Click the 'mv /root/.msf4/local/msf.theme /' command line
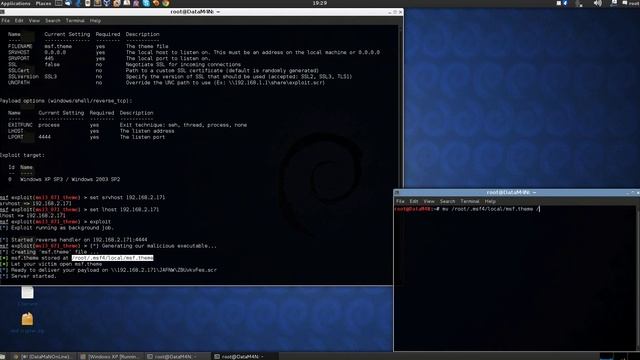Image resolution: width=640 pixels, height=360 pixels. coord(491,209)
